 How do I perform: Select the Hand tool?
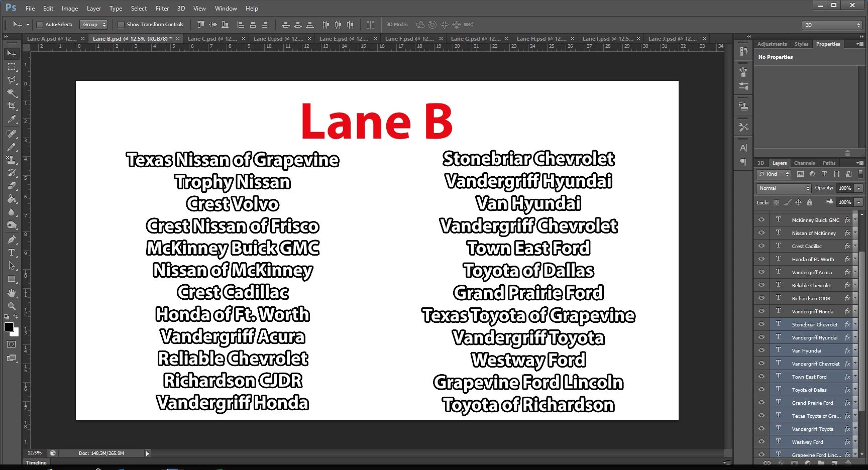[12, 293]
